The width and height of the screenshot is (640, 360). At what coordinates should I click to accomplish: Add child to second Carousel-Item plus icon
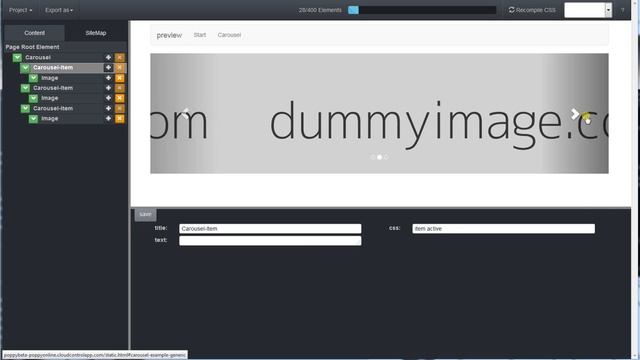coord(108,88)
